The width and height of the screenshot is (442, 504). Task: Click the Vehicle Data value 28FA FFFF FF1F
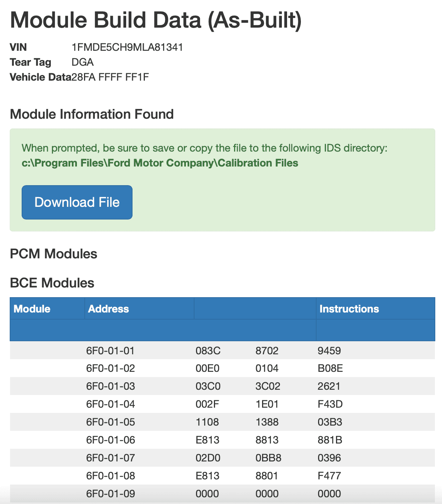(110, 77)
